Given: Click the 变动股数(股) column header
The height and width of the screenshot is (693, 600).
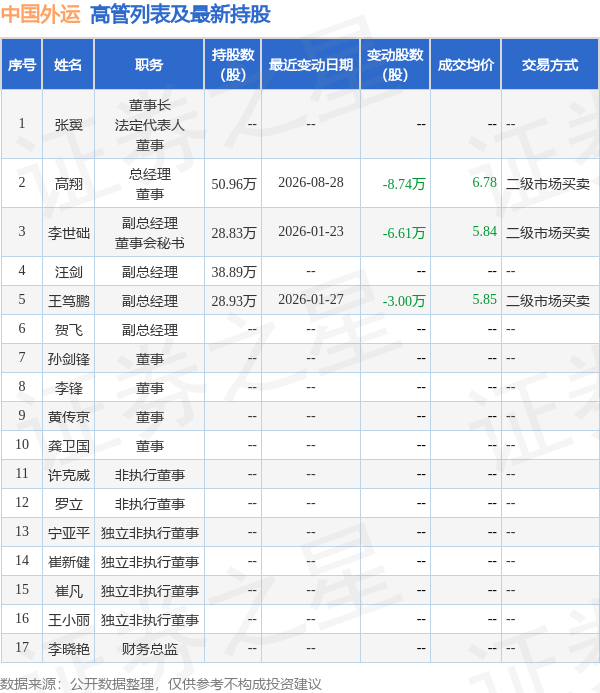Looking at the screenshot, I should pyautogui.click(x=395, y=65).
